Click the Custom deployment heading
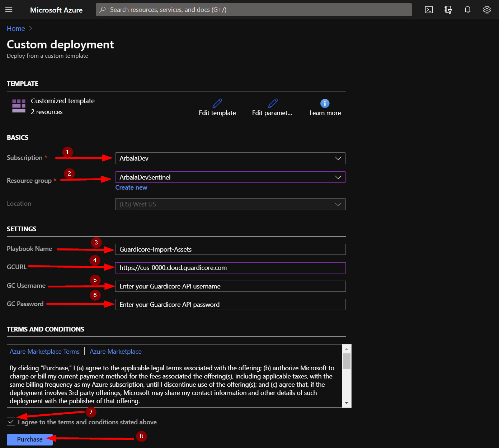 pyautogui.click(x=60, y=44)
